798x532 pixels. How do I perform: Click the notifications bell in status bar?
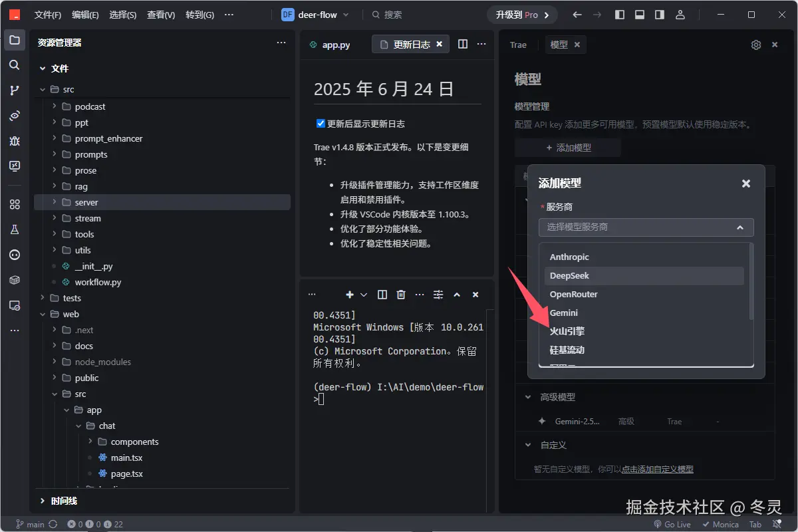777,524
